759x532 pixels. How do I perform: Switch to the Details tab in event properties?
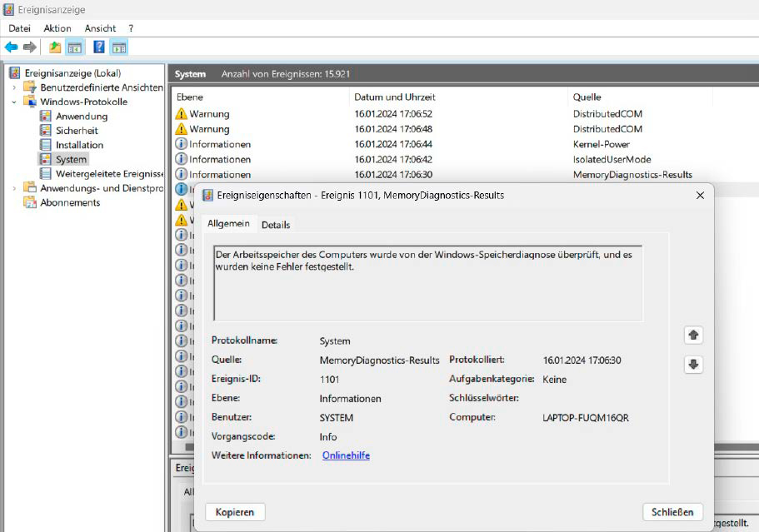(x=276, y=225)
